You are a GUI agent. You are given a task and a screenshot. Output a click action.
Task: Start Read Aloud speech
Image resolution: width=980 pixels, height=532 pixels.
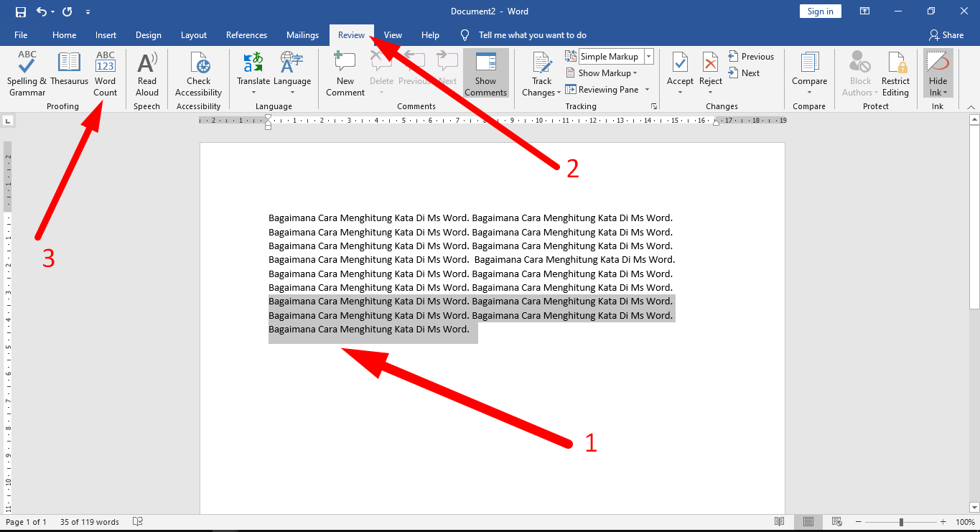[147, 74]
